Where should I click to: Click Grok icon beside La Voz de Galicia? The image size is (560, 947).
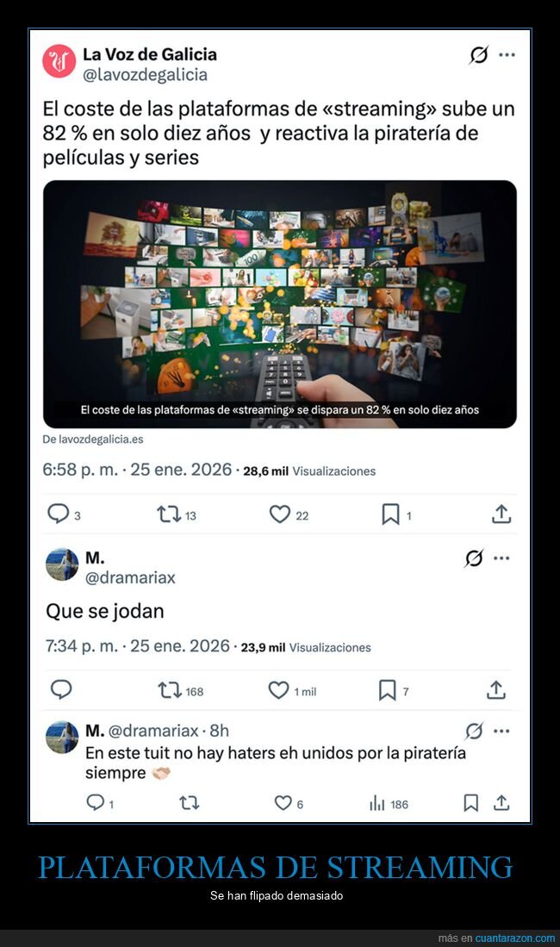click(x=479, y=55)
